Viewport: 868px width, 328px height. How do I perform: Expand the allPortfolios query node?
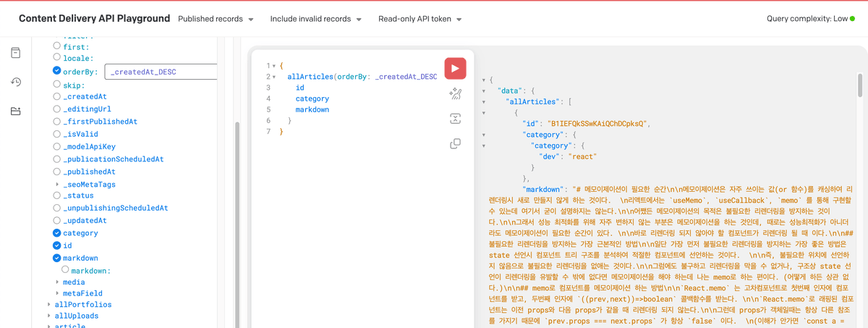coord(49,305)
